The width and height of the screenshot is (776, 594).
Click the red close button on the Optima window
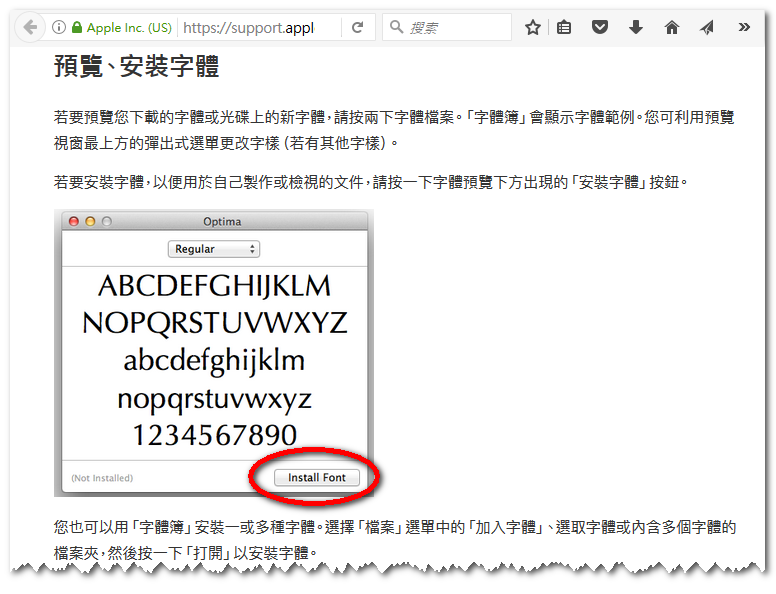pyautogui.click(x=73, y=221)
